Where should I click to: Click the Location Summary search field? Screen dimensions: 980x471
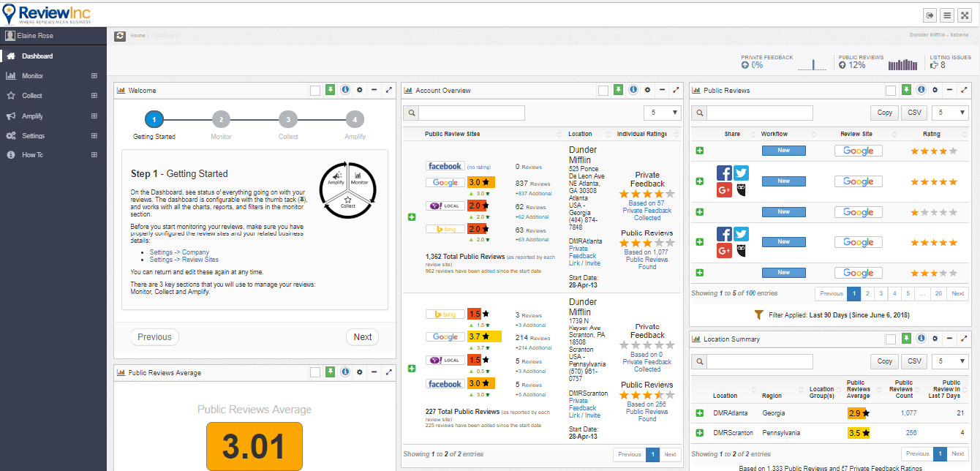click(x=760, y=361)
